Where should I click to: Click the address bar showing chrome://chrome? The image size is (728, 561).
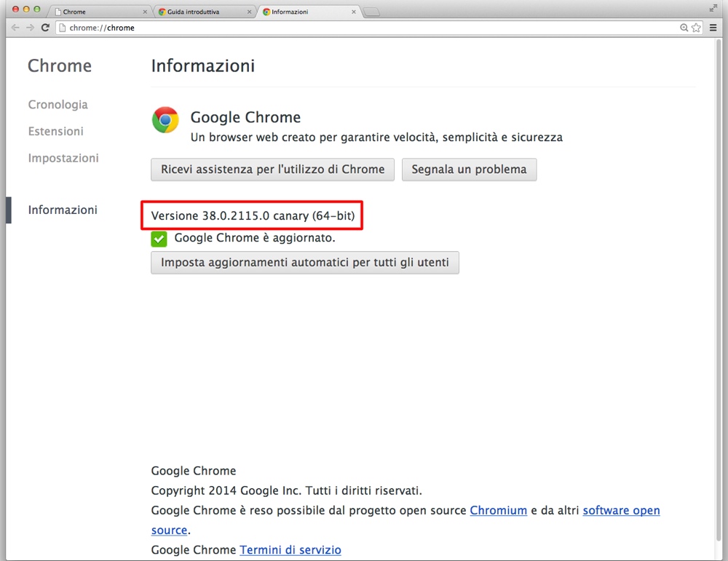click(364, 28)
